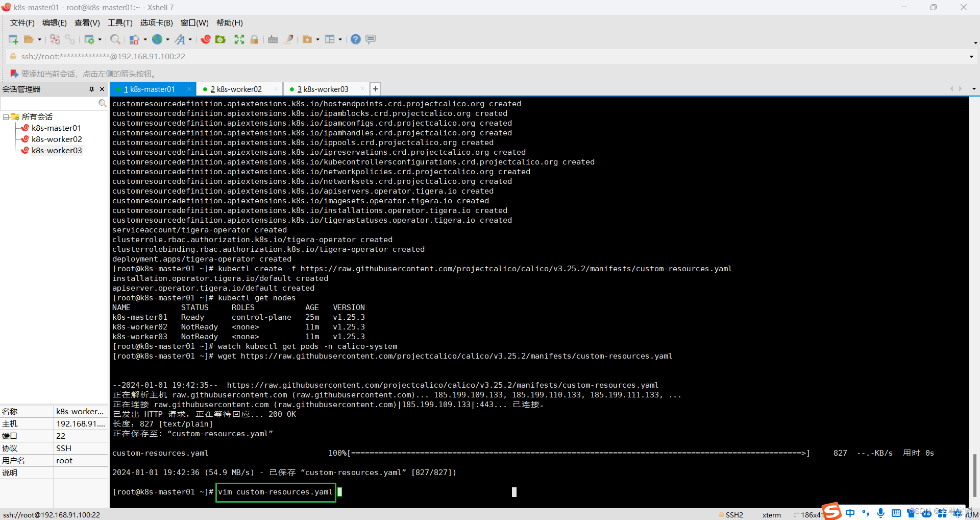
Task: Click the add current session flag arrow
Action: coord(14,74)
